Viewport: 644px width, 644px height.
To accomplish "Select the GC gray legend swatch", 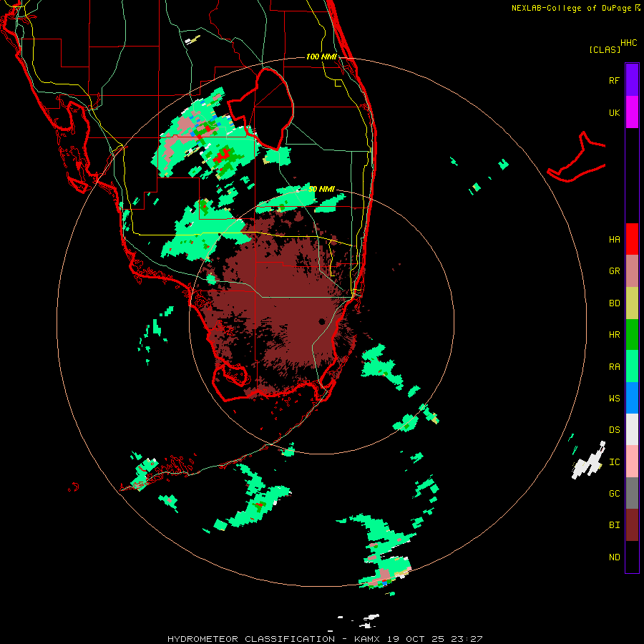I will click(x=632, y=493).
